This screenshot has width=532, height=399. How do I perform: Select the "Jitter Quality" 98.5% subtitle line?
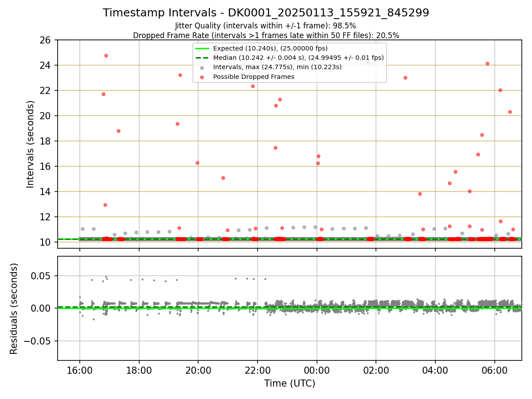[266, 26]
